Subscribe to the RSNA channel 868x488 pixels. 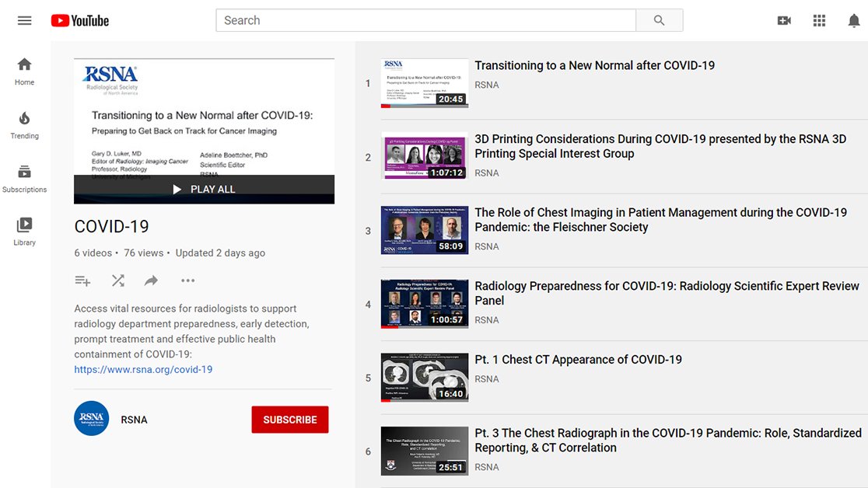tap(290, 420)
